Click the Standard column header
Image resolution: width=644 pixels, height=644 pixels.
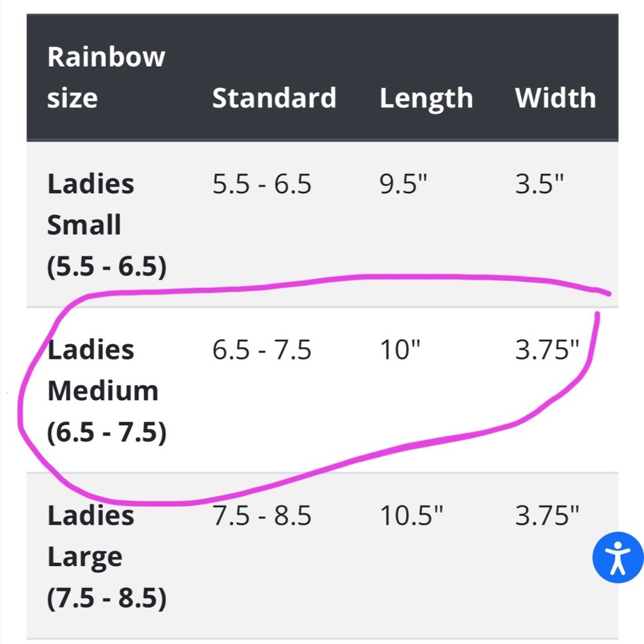point(274,98)
